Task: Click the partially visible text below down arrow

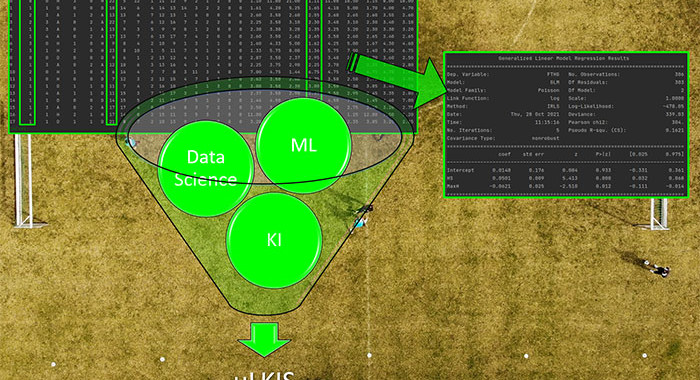Action: 264,375
